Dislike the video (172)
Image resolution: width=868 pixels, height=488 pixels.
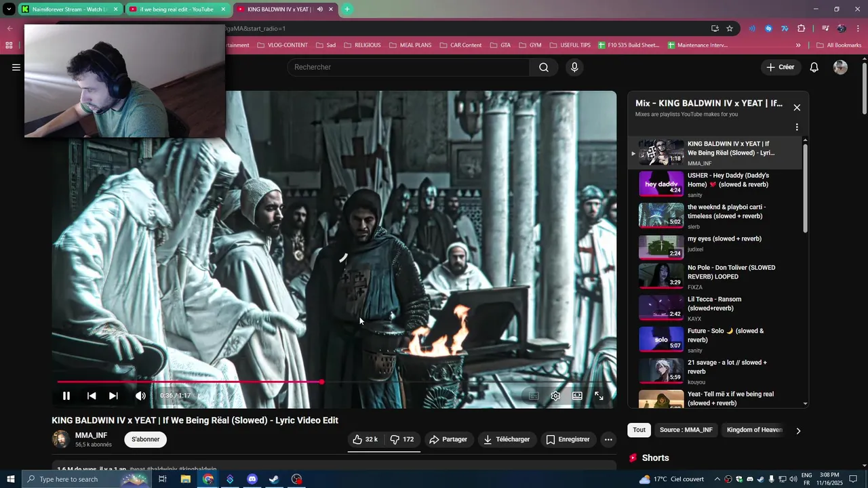pos(402,439)
